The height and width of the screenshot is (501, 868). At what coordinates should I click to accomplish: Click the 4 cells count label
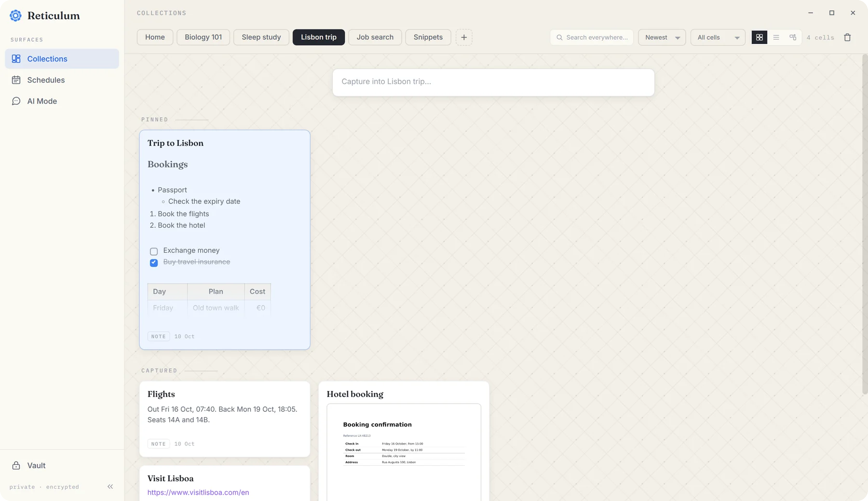[820, 37]
